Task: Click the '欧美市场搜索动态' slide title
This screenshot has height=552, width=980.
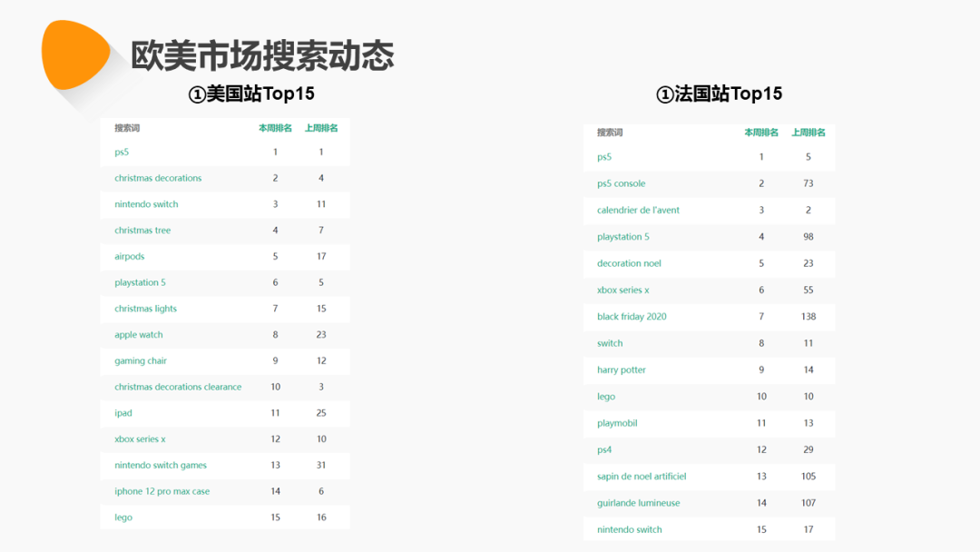Action: click(x=262, y=55)
